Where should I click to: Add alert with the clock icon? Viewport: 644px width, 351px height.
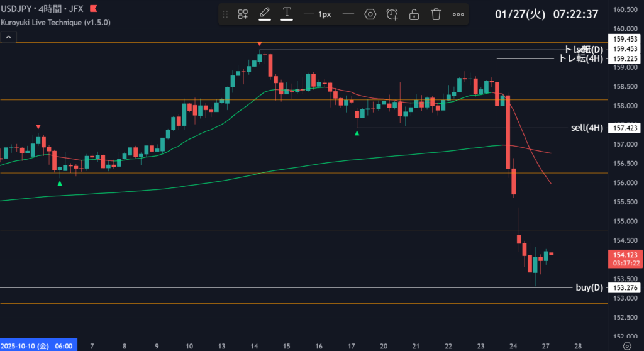pyautogui.click(x=392, y=14)
